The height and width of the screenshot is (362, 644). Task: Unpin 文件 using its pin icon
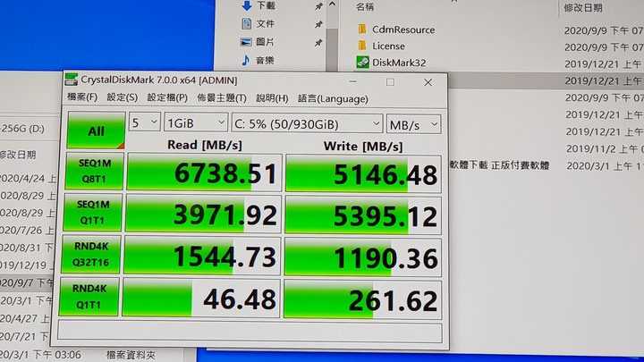(x=318, y=25)
